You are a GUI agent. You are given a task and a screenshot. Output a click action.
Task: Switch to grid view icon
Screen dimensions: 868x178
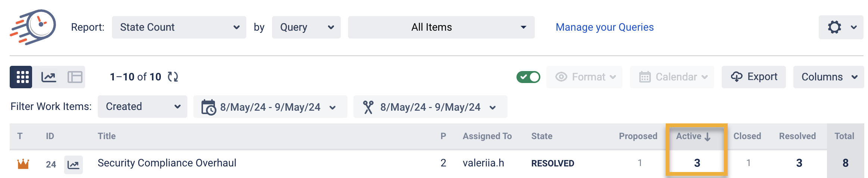[21, 77]
